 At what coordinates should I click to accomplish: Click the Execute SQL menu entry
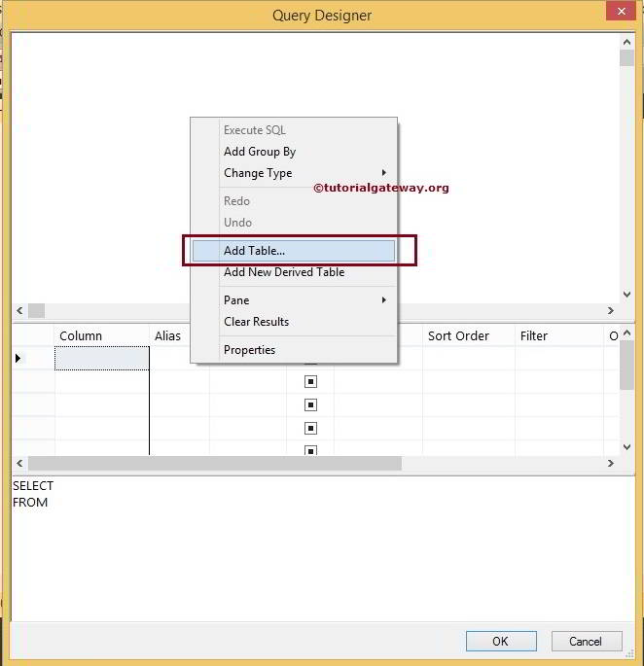pos(294,130)
